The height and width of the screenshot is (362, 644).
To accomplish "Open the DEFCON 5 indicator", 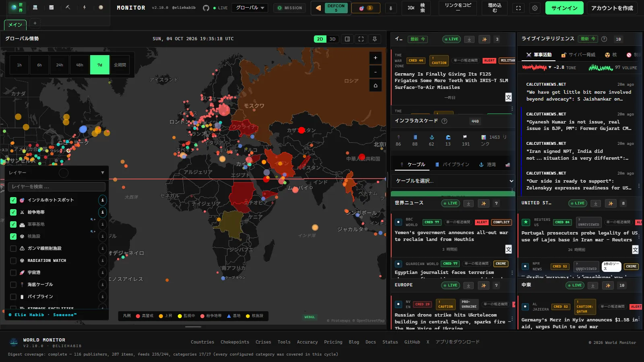I will (x=336, y=8).
